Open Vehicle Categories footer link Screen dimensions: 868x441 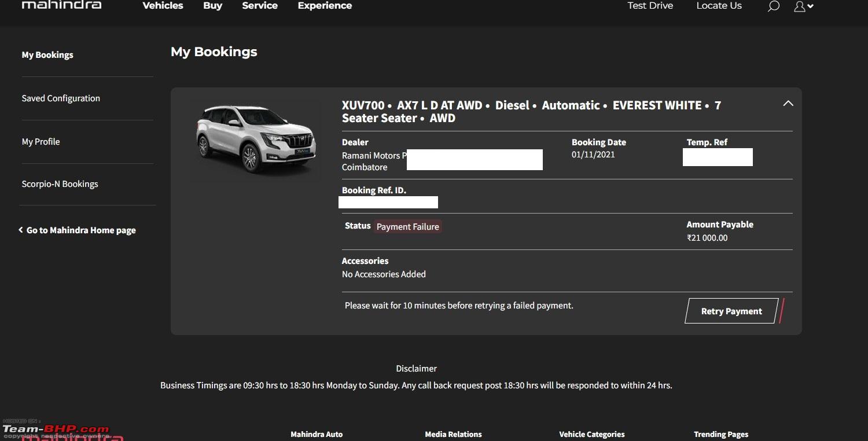click(592, 434)
